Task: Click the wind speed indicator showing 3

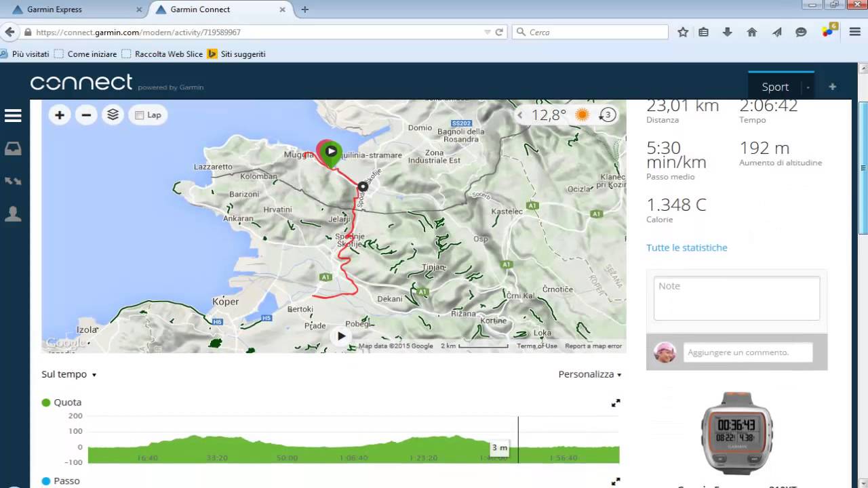Action: pos(607,115)
